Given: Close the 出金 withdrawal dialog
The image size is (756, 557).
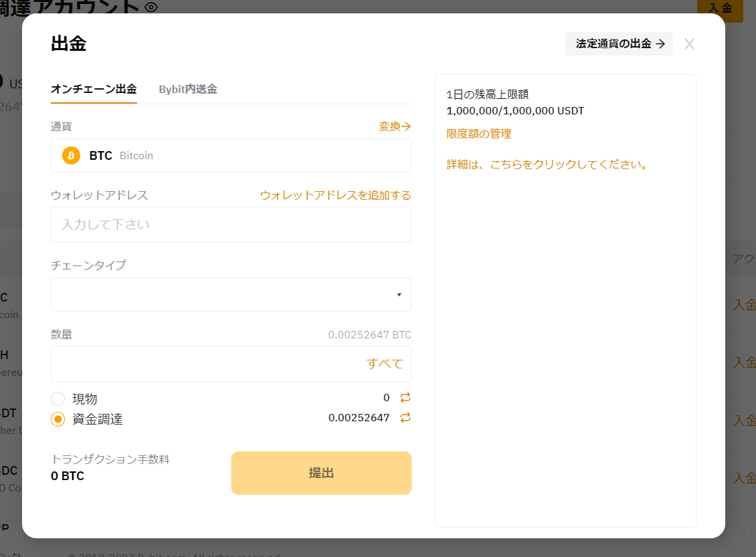Looking at the screenshot, I should pyautogui.click(x=690, y=44).
